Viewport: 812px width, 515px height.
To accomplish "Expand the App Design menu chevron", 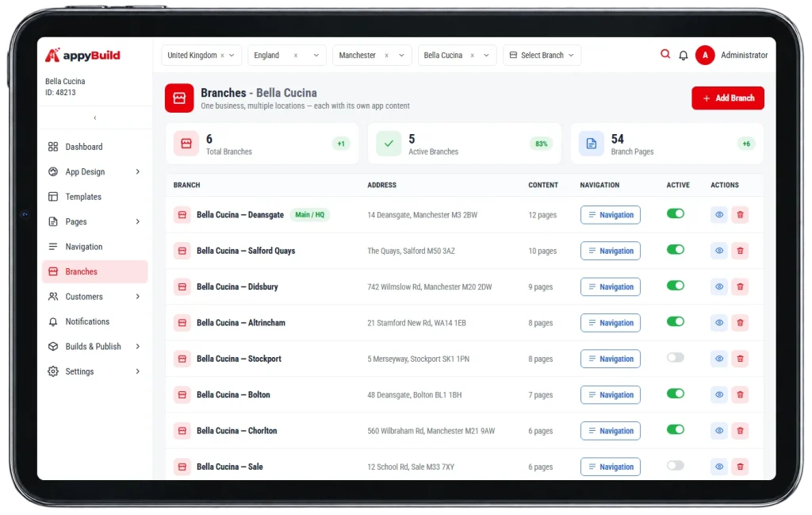I will point(138,172).
